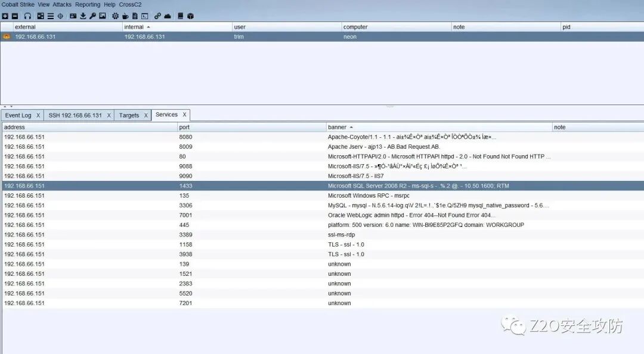Select the port 3938 TLS row
Viewport: 644px width, 354px height.
(x=323, y=254)
